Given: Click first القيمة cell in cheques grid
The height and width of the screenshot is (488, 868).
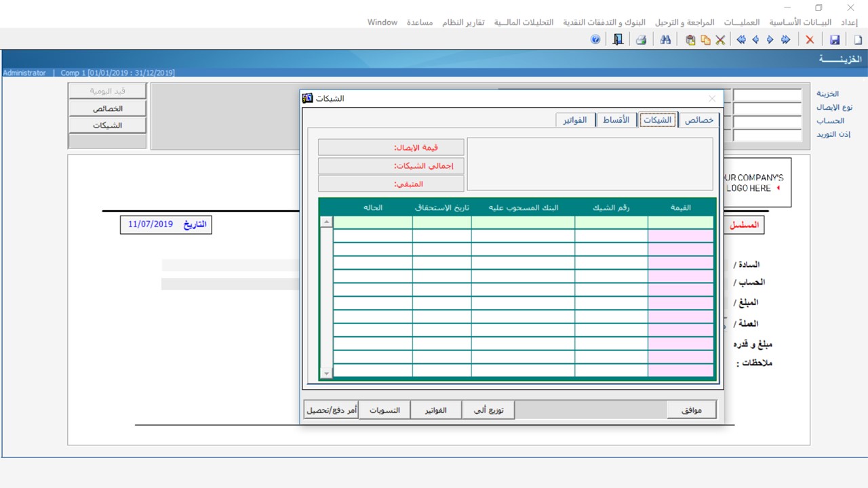Looking at the screenshot, I should 681,222.
